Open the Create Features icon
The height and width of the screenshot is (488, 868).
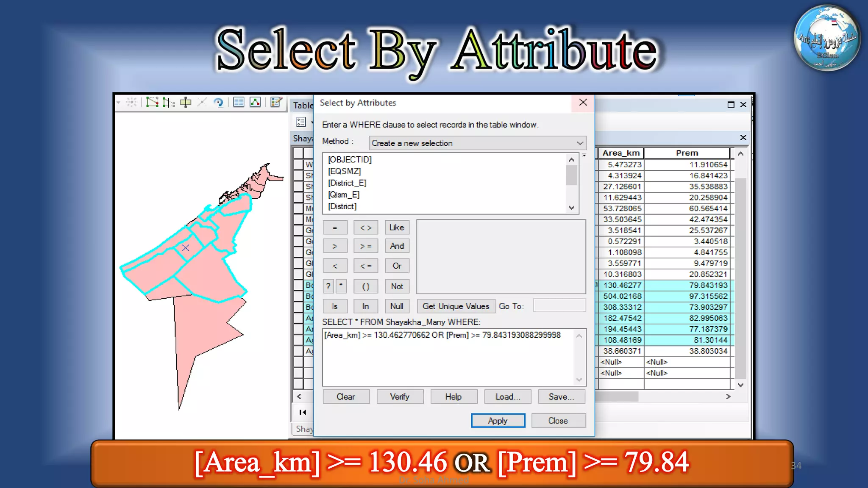[x=276, y=102]
